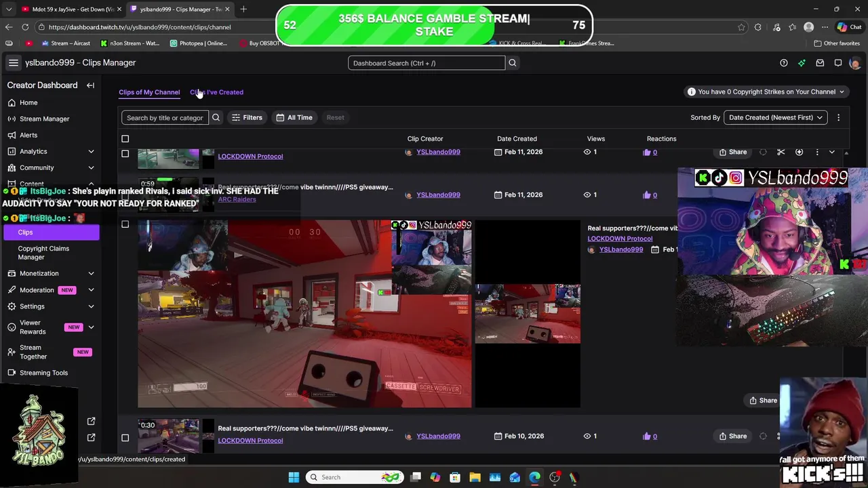Open a new browser tab

[x=243, y=9]
